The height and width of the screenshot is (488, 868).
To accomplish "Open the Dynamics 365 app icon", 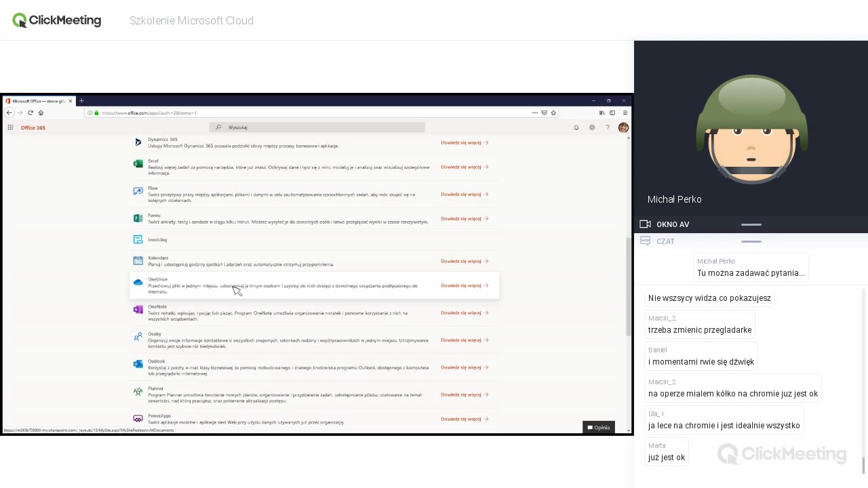I will (x=138, y=142).
